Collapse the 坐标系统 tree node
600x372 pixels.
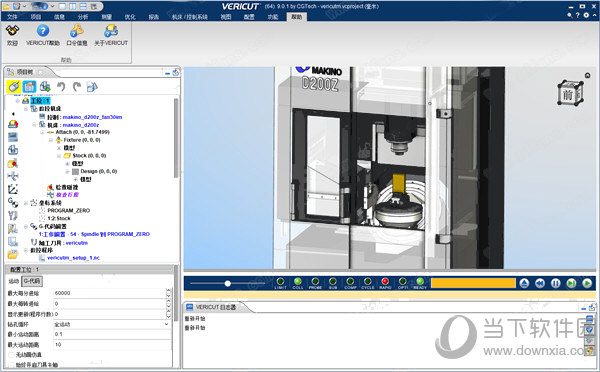point(26,203)
